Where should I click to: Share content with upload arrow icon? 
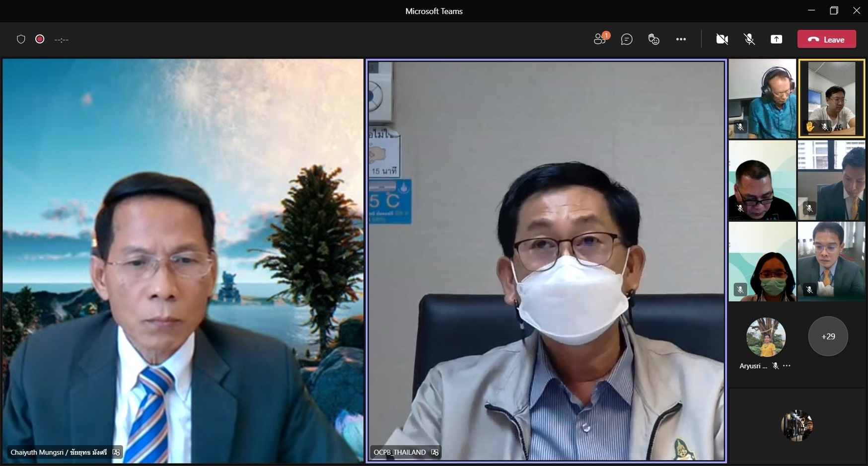tap(776, 39)
